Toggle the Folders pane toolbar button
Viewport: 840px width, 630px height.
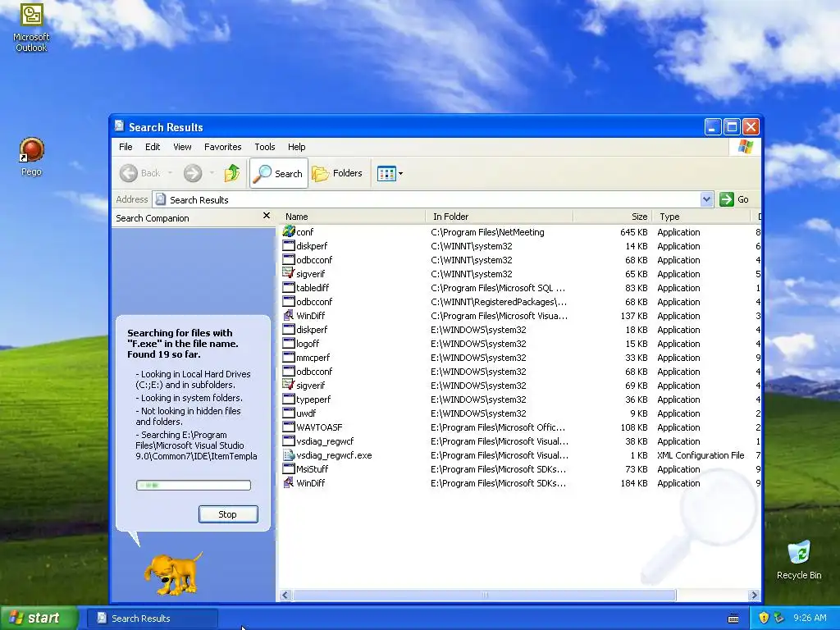pyautogui.click(x=337, y=173)
